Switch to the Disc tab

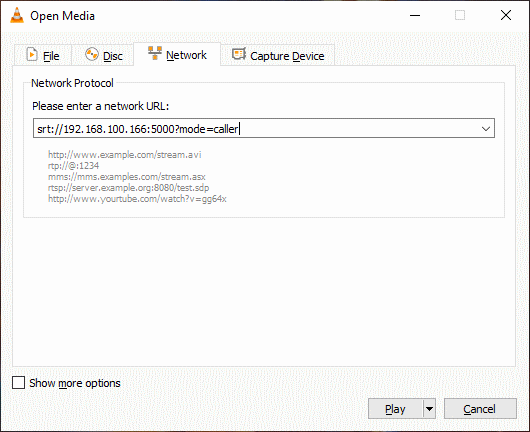(103, 55)
